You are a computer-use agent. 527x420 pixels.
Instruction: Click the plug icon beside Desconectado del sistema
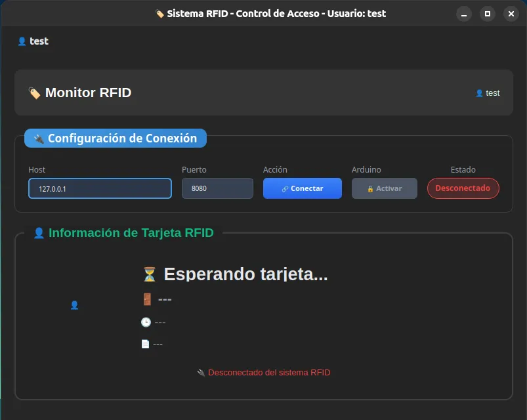[x=201, y=373]
